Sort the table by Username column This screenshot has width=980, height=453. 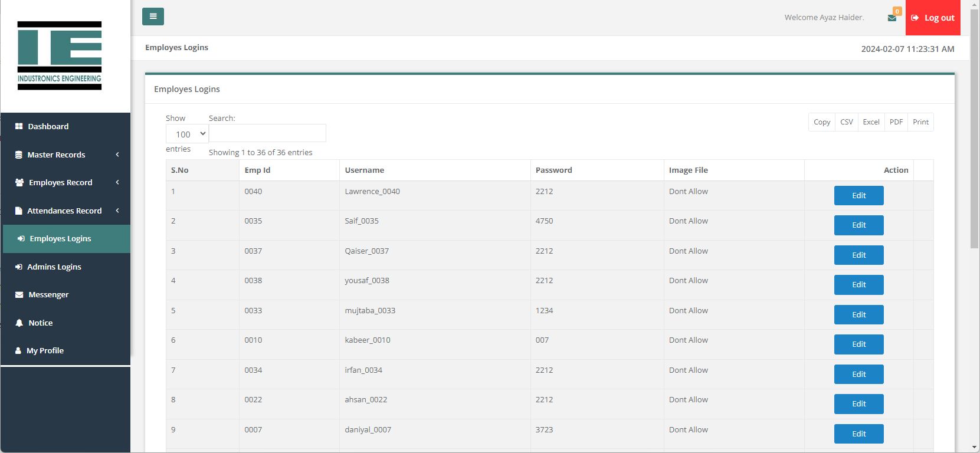tap(364, 170)
